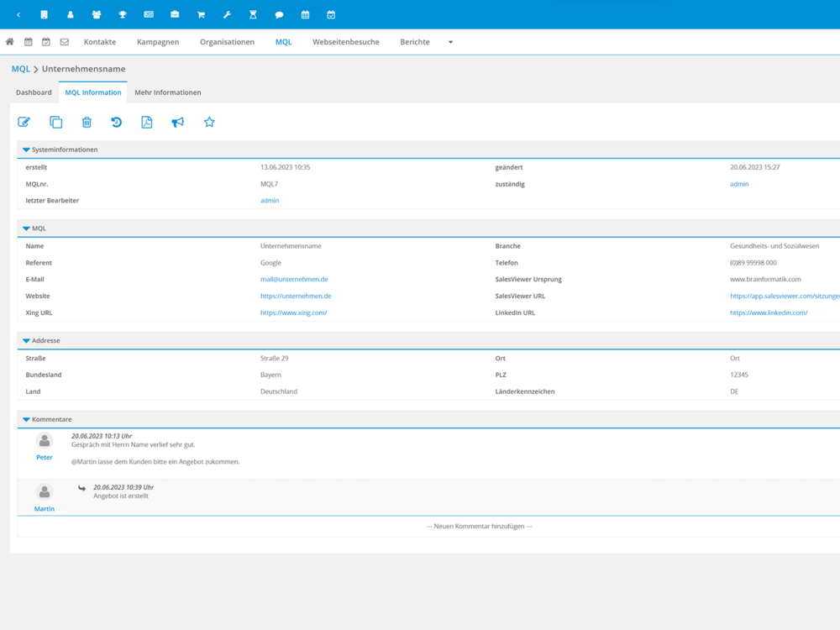Click the wrench tools icon in top bar
Image resolution: width=840 pixels, height=630 pixels.
coord(227,15)
